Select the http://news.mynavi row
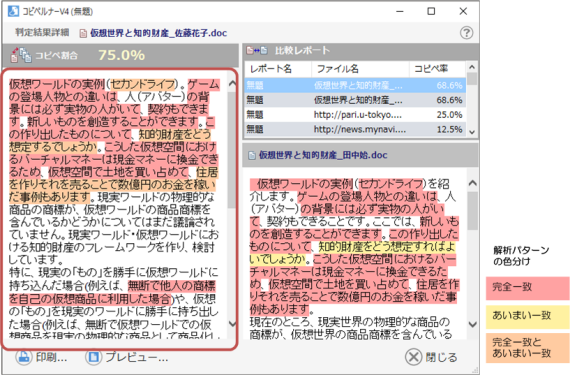 [x=355, y=129]
